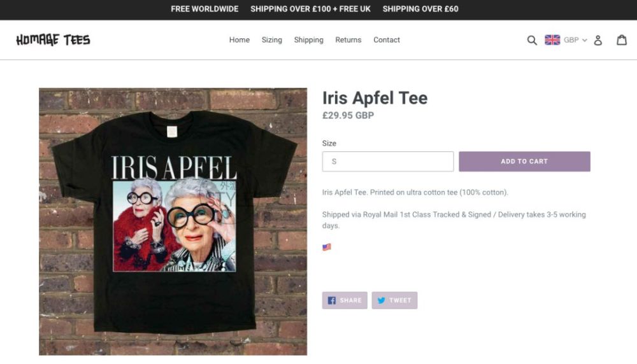Click the Twitter bird icon on Tweet
637x364 pixels.
click(x=382, y=300)
